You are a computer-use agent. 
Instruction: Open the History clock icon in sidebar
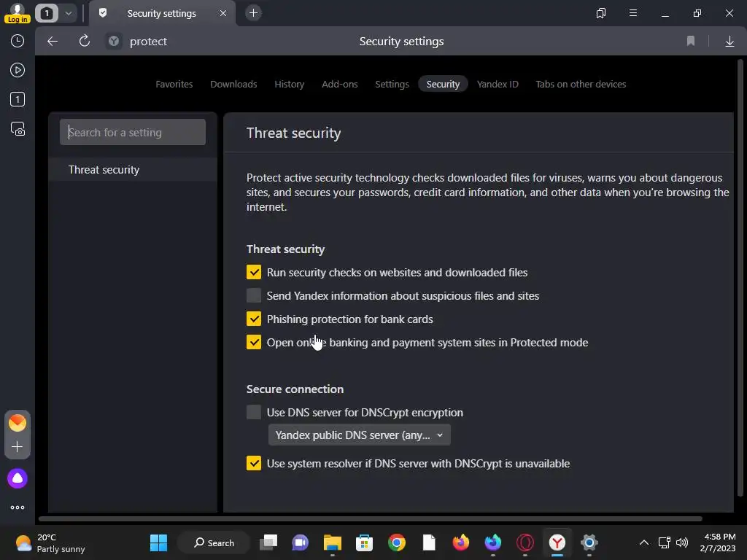point(18,41)
